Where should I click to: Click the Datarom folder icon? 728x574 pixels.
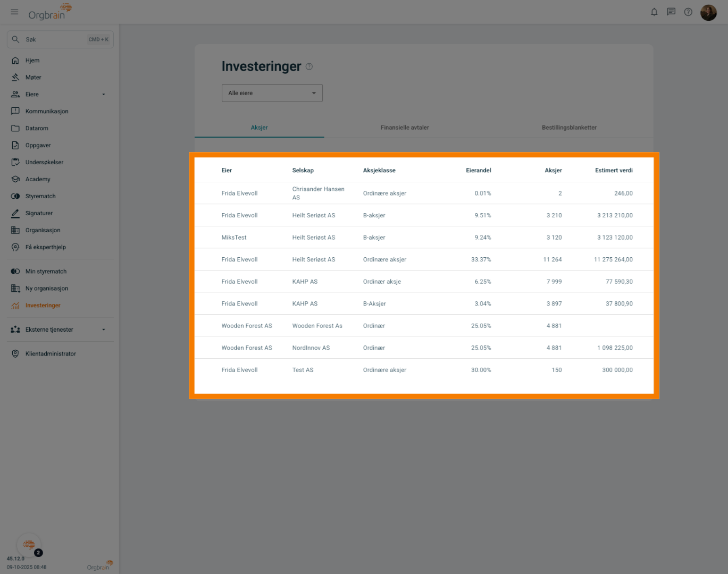click(x=15, y=129)
